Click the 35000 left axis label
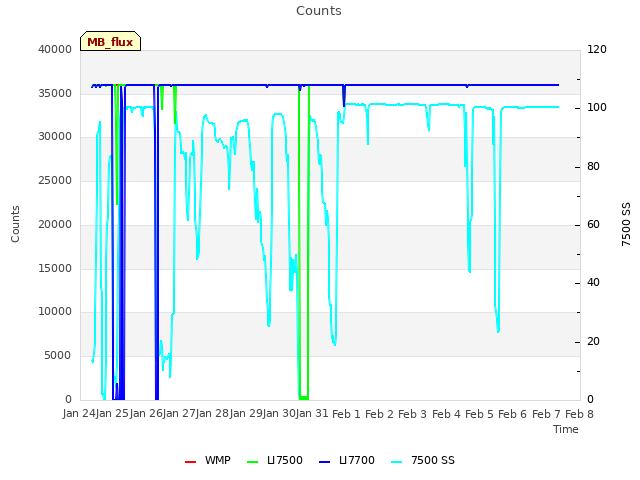 [x=55, y=93]
